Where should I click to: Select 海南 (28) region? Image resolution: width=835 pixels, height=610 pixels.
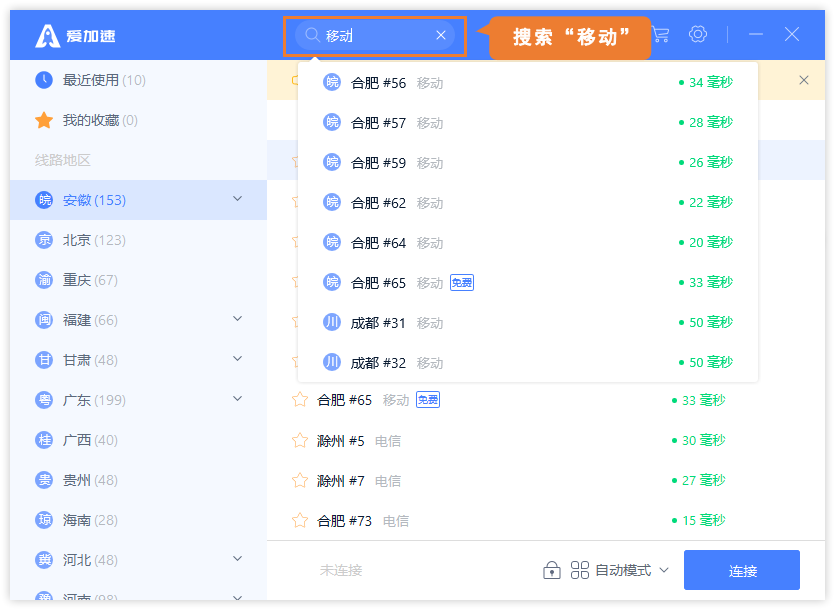click(x=138, y=519)
